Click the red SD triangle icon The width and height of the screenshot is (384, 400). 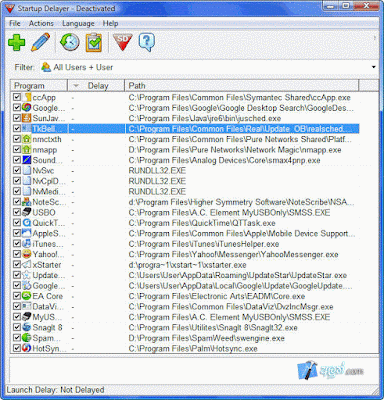123,42
